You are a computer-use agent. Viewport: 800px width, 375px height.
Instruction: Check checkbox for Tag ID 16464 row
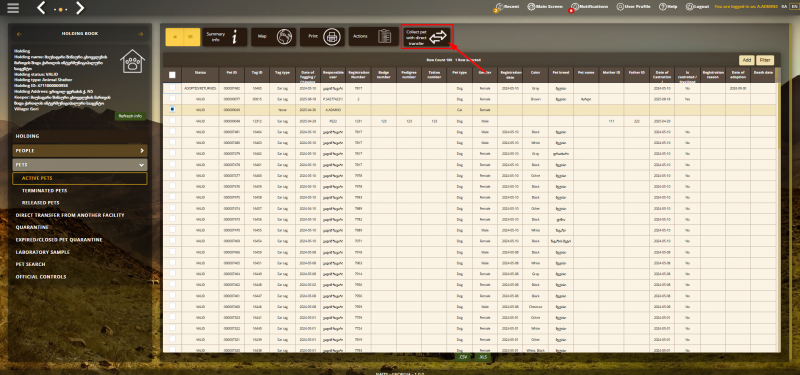pyautogui.click(x=172, y=131)
